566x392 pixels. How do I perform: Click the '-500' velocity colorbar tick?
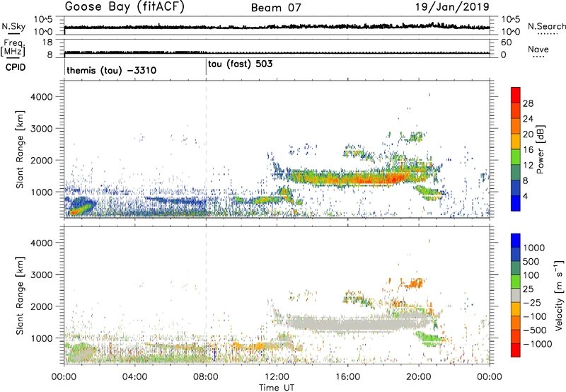coord(535,330)
